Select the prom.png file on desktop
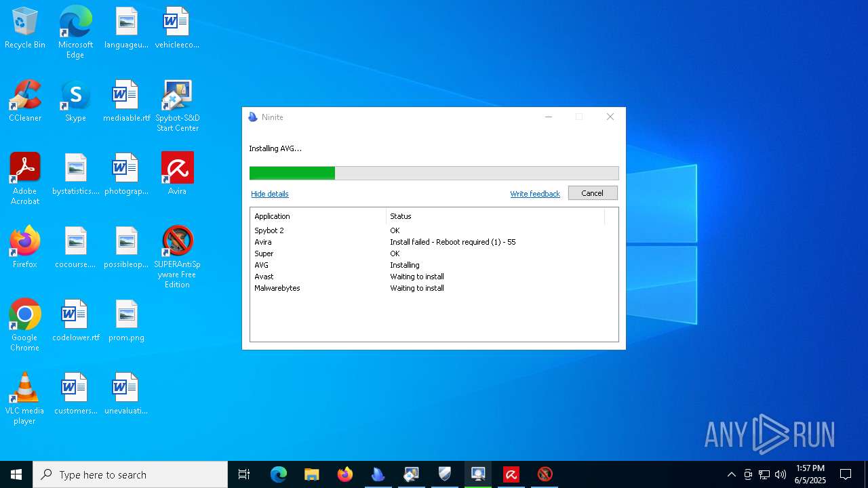Viewport: 868px width, 488px height. [x=126, y=321]
